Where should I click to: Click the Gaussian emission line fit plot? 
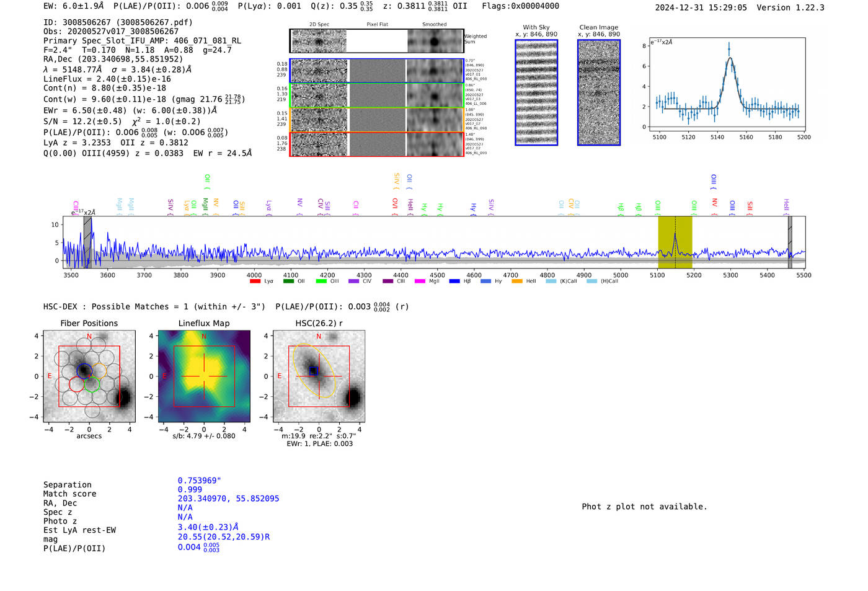[727, 85]
